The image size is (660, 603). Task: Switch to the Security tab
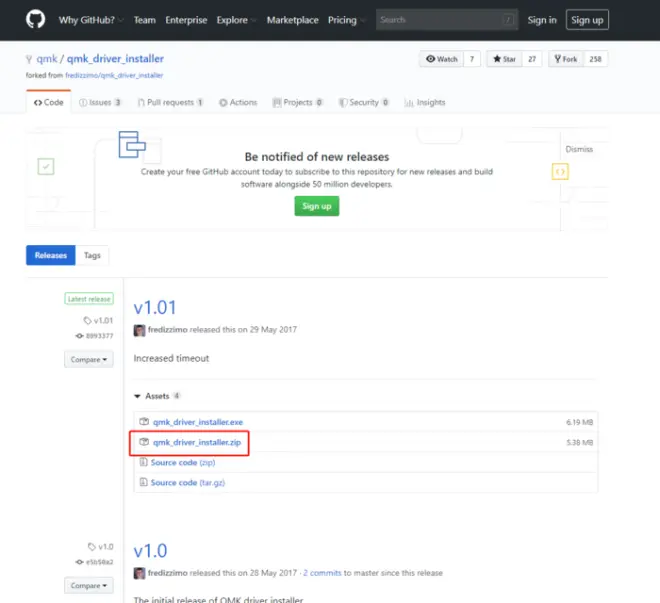[364, 102]
